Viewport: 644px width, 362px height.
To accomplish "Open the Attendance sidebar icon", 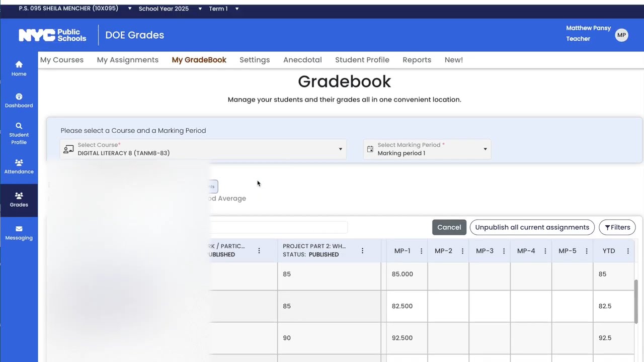I will (19, 166).
